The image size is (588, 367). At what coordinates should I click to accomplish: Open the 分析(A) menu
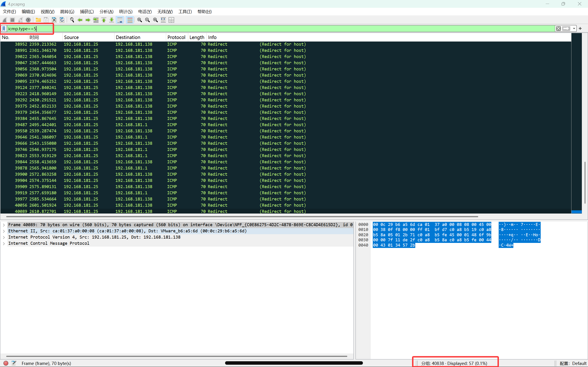point(106,12)
